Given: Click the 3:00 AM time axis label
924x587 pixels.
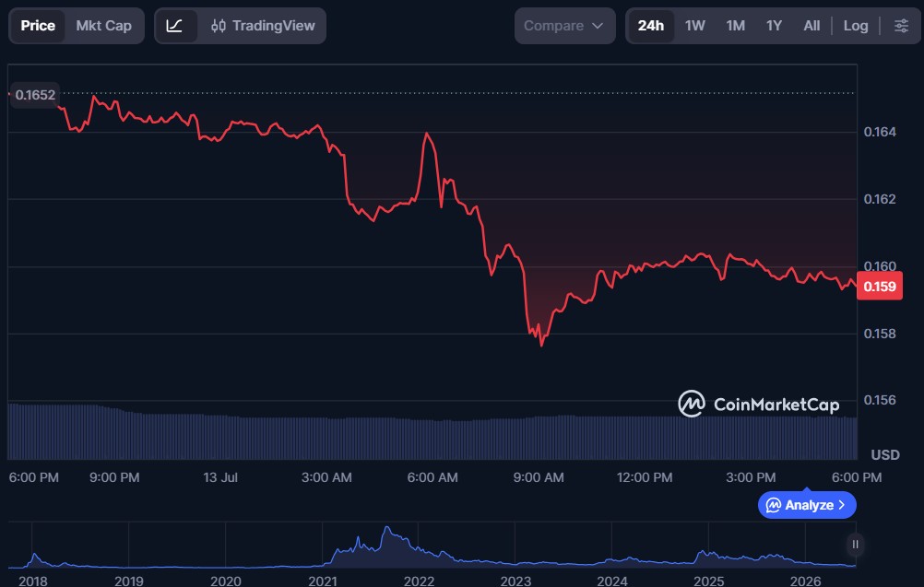Looking at the screenshot, I should (326, 477).
